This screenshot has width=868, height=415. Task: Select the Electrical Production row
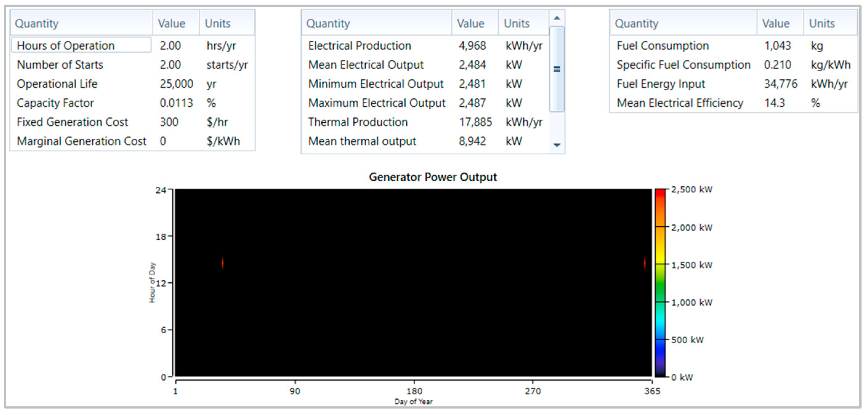(360, 45)
